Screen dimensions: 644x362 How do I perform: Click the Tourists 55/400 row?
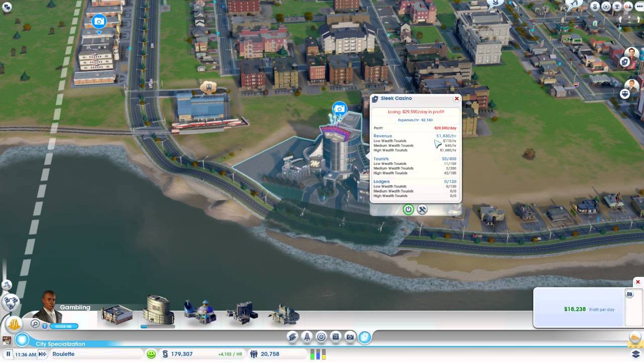pos(415,159)
